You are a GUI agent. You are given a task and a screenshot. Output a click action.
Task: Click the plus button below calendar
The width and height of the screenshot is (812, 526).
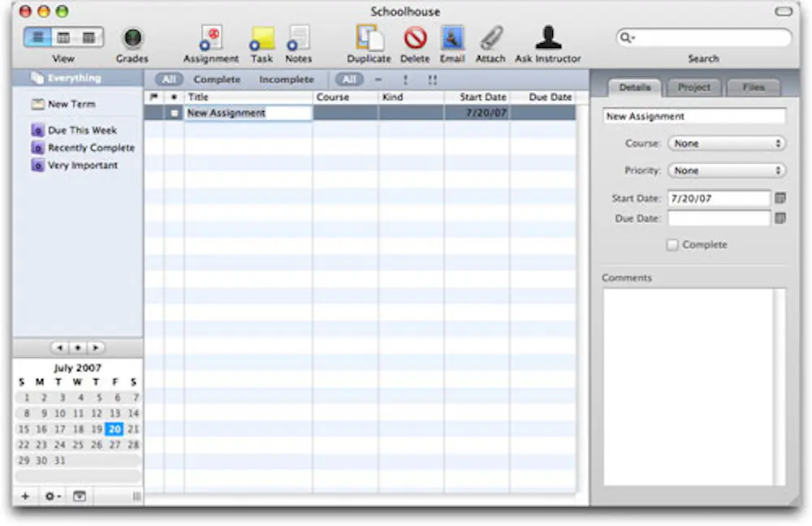pos(25,496)
